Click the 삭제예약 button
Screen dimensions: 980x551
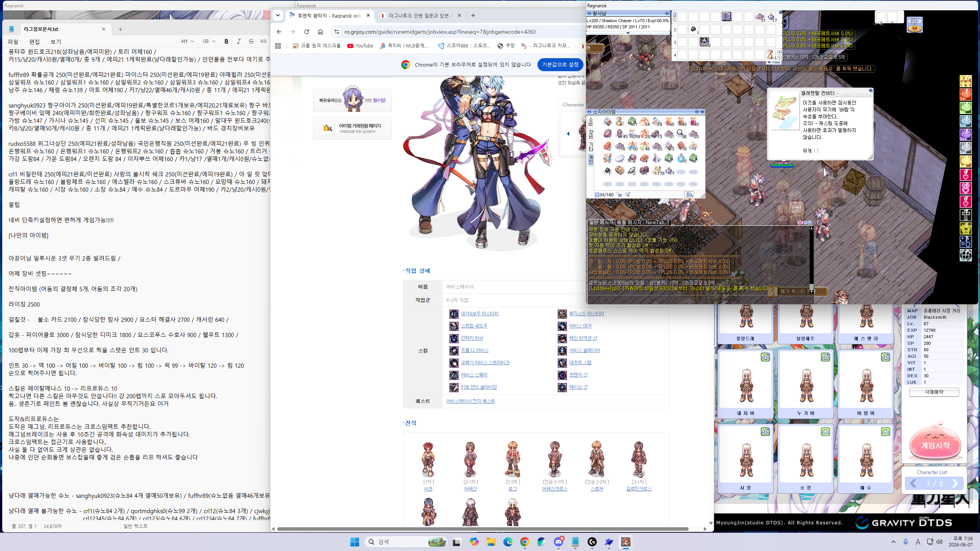coord(934,392)
